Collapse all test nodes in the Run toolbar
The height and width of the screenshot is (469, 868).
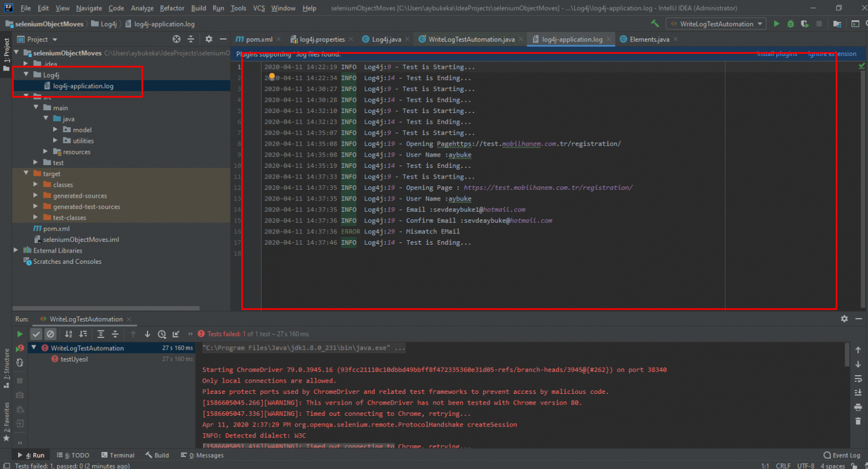pyautogui.click(x=115, y=334)
